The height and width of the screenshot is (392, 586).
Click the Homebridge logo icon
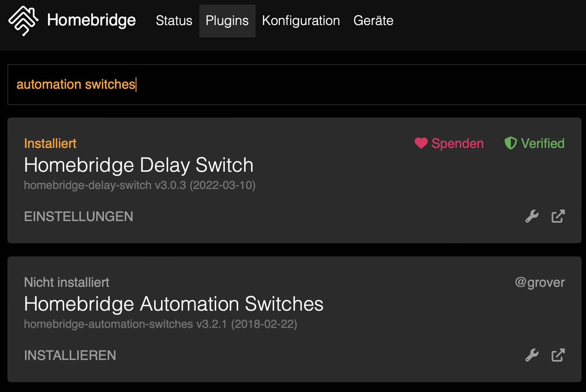(23, 21)
